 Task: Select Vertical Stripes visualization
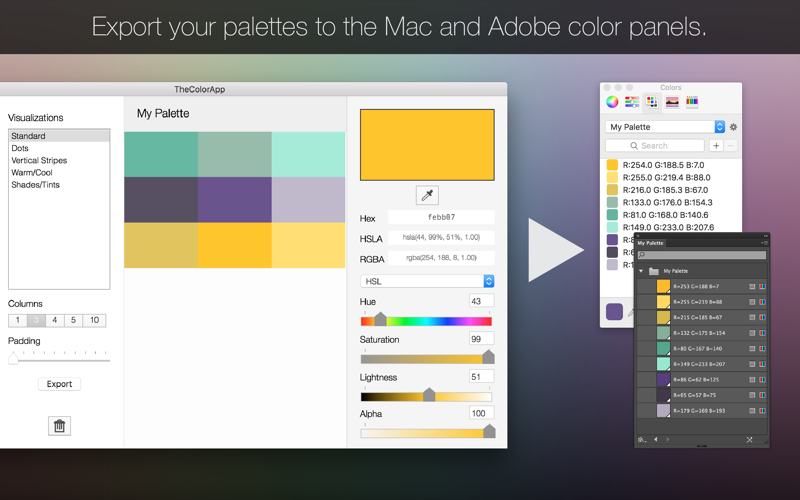59,160
